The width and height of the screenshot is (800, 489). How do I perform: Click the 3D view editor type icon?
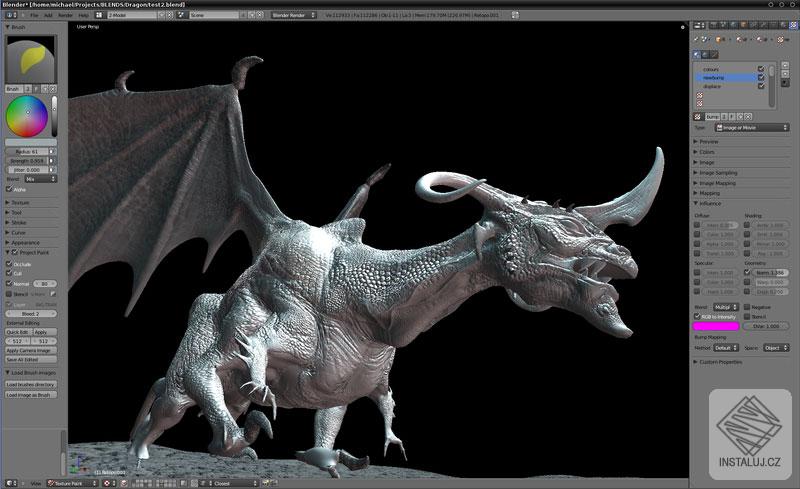point(10,483)
